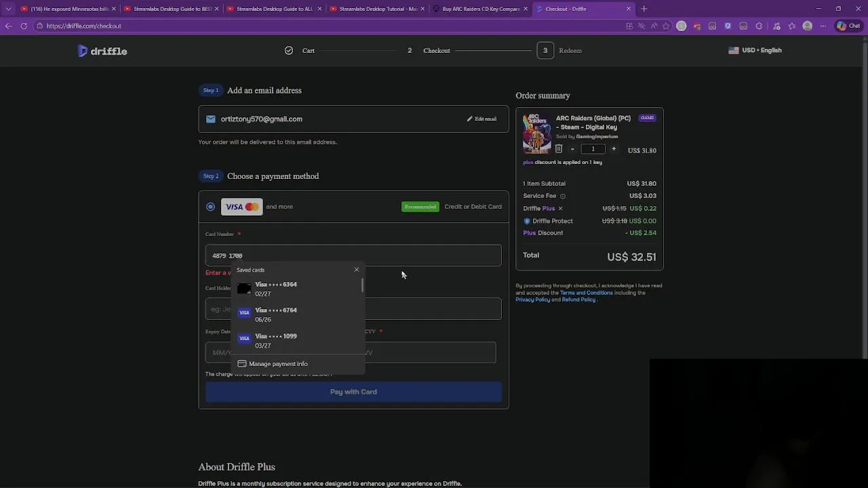Click the seller name GamingImperium
This screenshot has height=488, width=868.
pos(597,136)
